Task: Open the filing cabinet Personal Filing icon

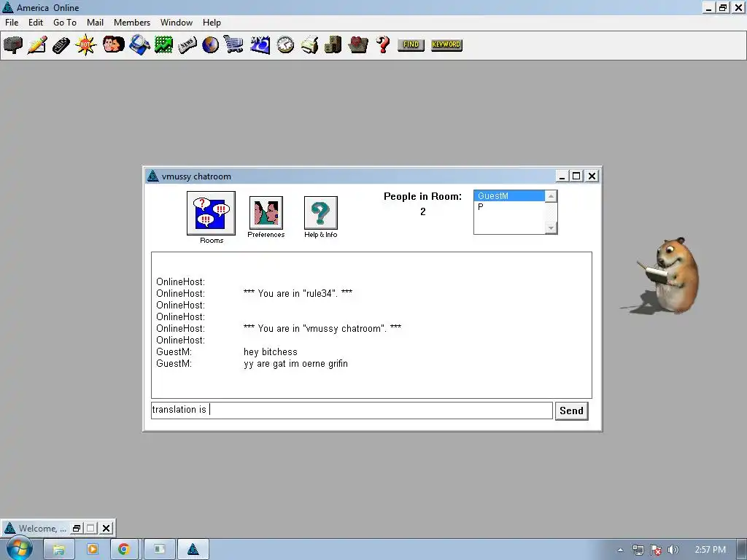Action: (x=333, y=45)
